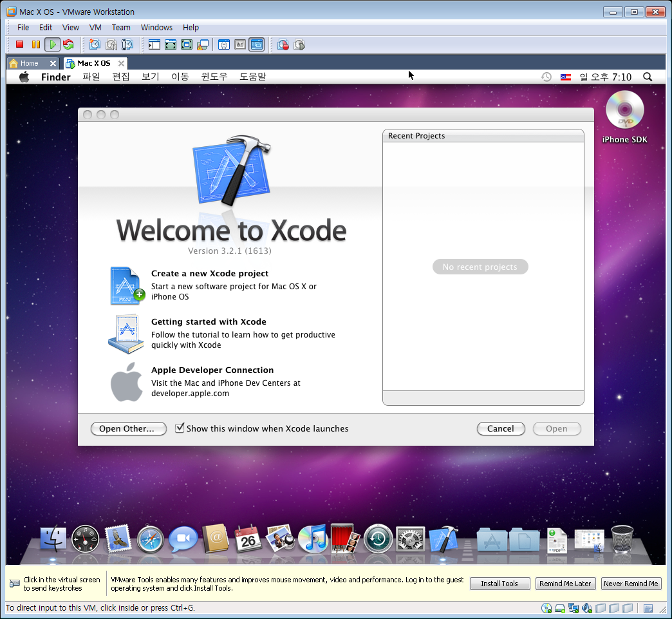This screenshot has height=619, width=672.
Task: Open Getting started with Xcode tutorial
Action: [x=209, y=321]
